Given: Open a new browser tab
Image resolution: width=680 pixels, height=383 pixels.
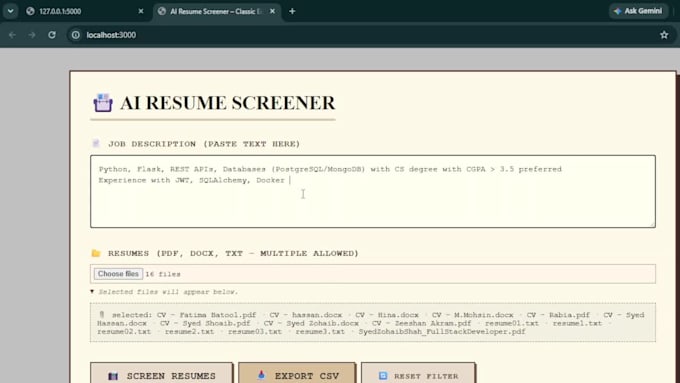Looking at the screenshot, I should 292,11.
